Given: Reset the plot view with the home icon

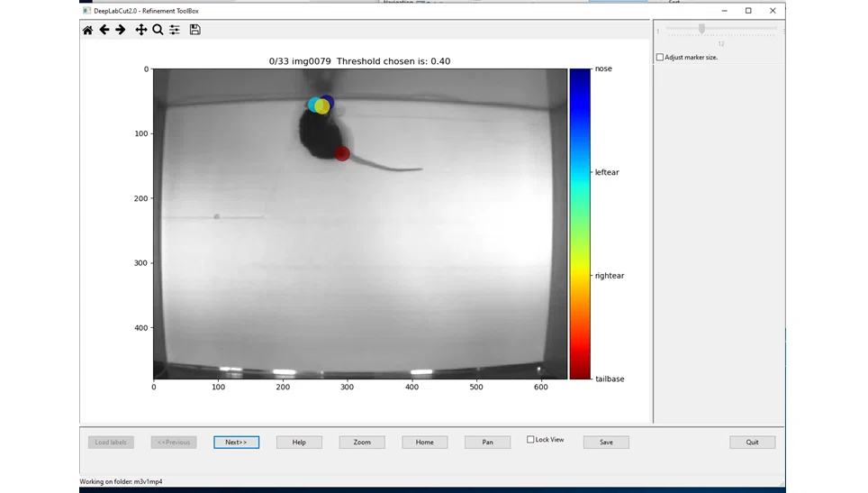Looking at the screenshot, I should tap(87, 30).
